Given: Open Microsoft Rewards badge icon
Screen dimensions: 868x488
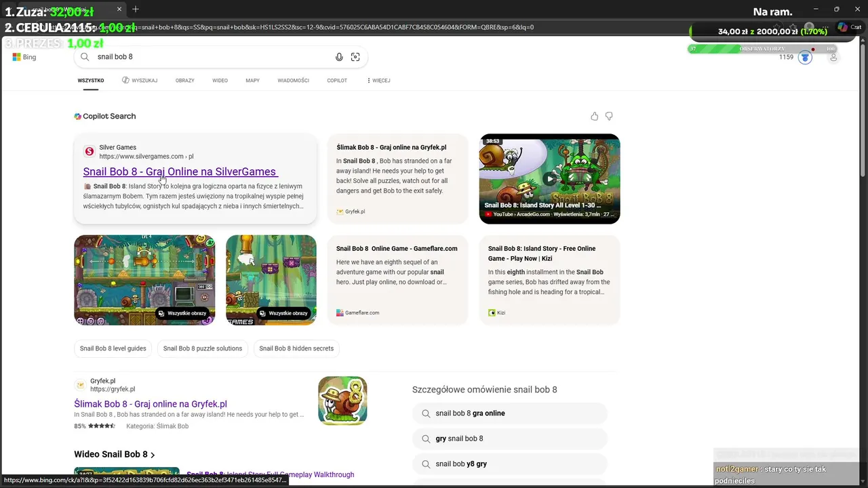Looking at the screenshot, I should (x=805, y=58).
